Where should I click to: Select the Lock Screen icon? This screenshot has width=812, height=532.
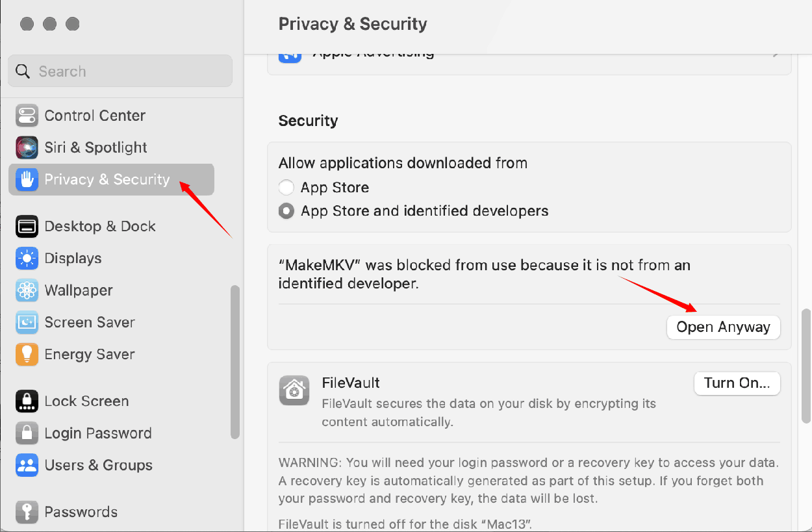point(27,401)
